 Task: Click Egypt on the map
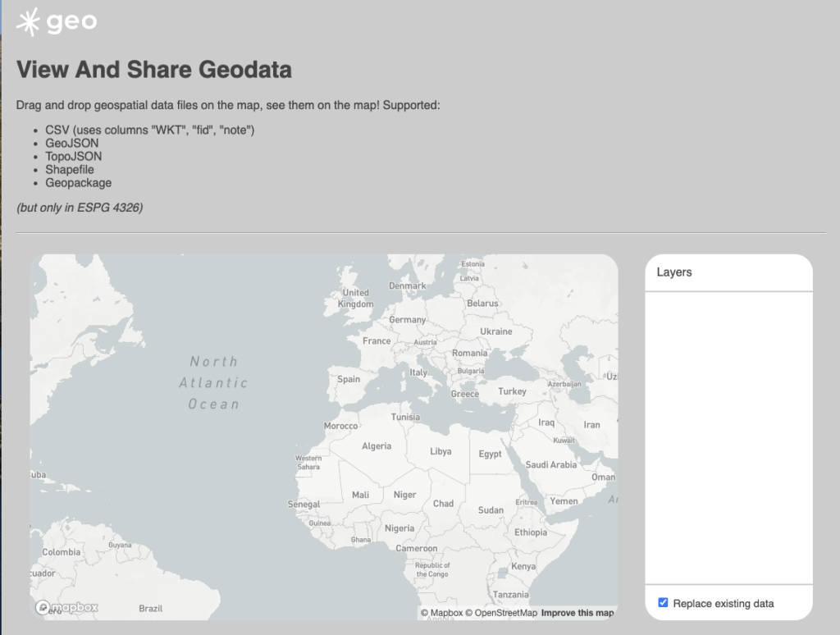point(492,453)
